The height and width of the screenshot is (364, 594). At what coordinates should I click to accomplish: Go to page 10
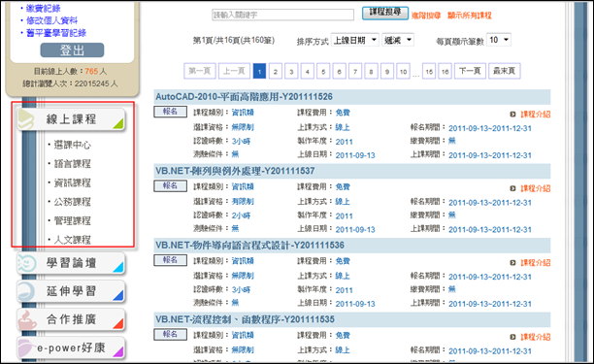(403, 71)
